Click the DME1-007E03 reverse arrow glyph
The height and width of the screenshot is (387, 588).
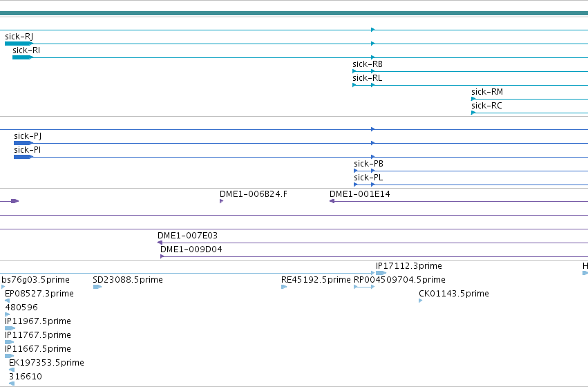160,243
